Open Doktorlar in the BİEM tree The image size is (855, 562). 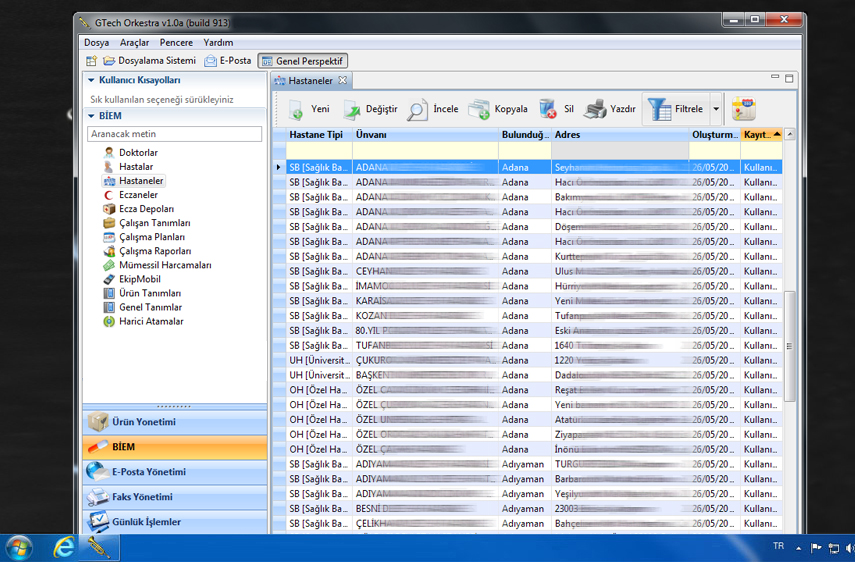point(138,153)
